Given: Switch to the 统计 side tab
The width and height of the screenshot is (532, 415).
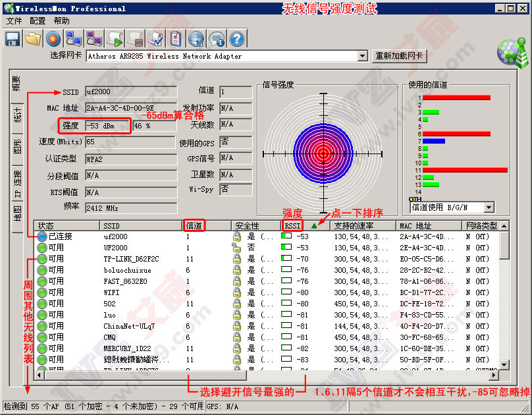Looking at the screenshot, I should tap(17, 115).
